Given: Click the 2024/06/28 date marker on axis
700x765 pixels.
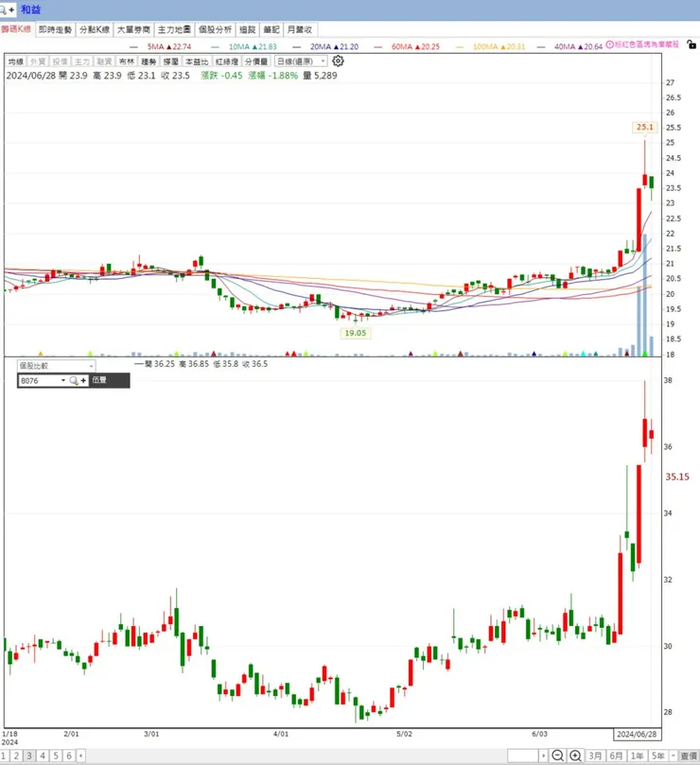Looking at the screenshot, I should (x=637, y=734).
